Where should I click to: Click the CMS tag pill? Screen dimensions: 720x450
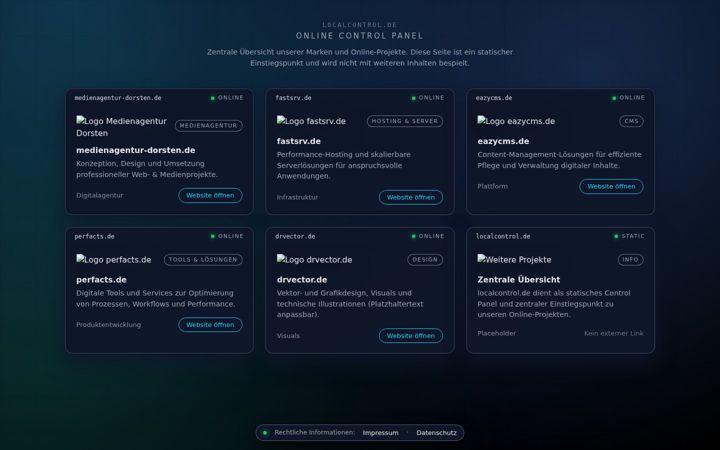point(631,121)
